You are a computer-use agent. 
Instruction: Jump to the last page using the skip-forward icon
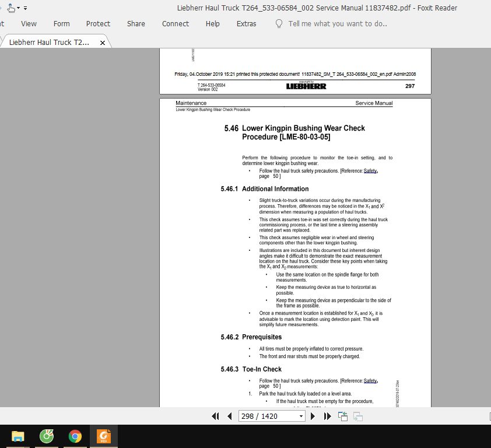[327, 416]
